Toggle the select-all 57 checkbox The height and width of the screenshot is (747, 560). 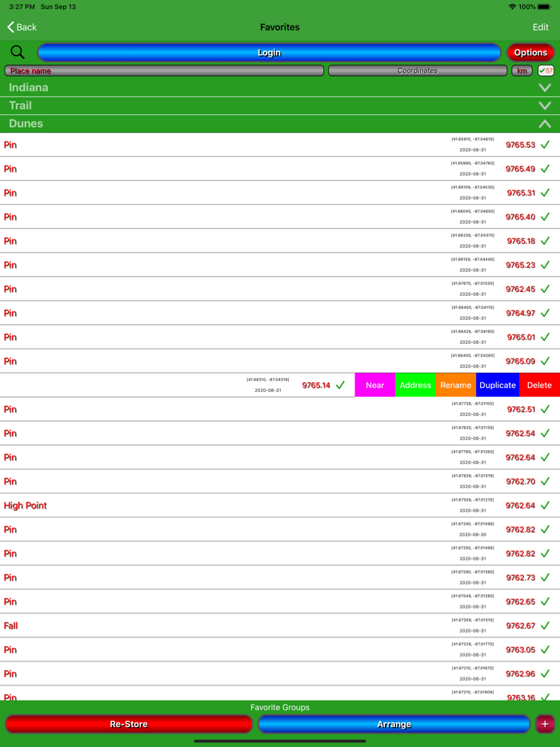(x=546, y=70)
